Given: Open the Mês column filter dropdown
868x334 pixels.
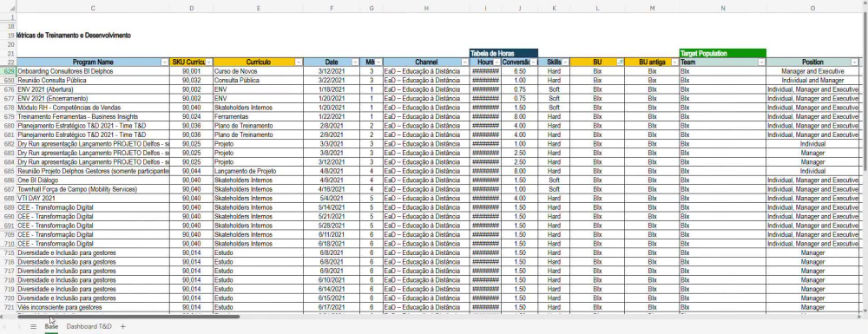Looking at the screenshot, I should (x=378, y=62).
